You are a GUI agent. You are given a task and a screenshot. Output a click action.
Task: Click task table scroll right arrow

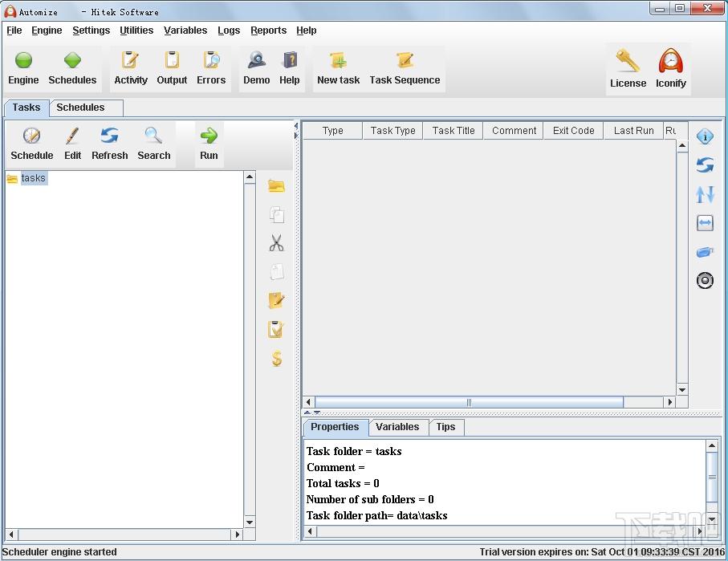pos(670,402)
